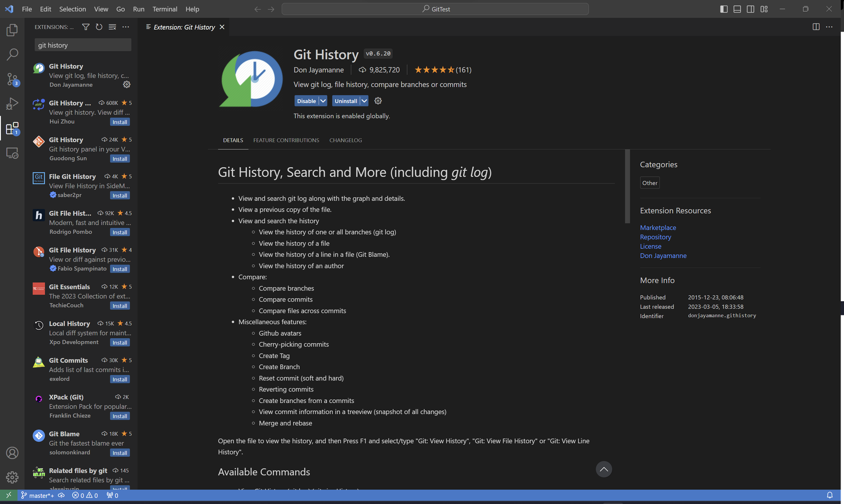Open manage gear for installed Git History
Viewport: 844px width, 504px height.
[x=127, y=84]
